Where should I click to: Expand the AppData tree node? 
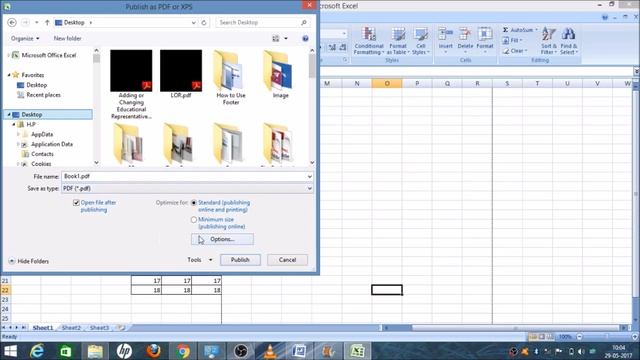pyautogui.click(x=18, y=134)
